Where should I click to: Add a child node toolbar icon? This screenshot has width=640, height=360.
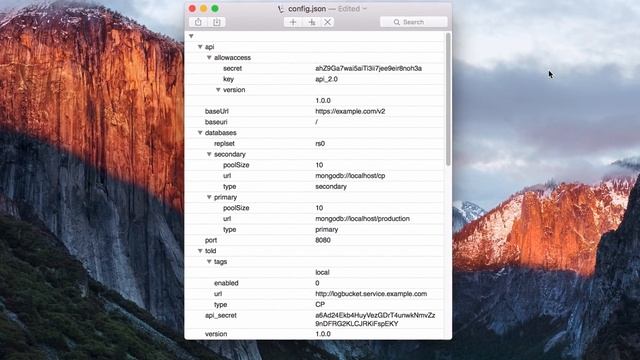pyautogui.click(x=312, y=22)
